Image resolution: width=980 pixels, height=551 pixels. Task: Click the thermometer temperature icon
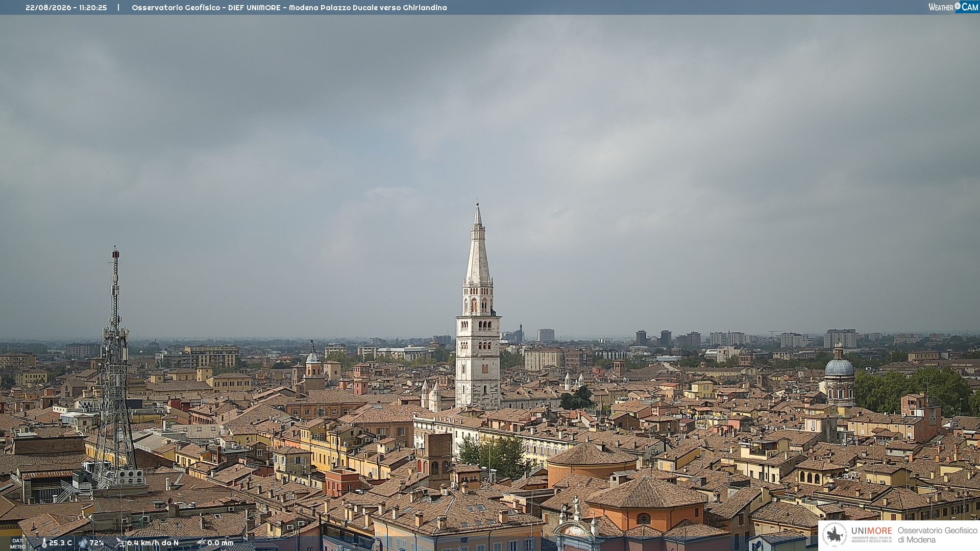[44, 543]
